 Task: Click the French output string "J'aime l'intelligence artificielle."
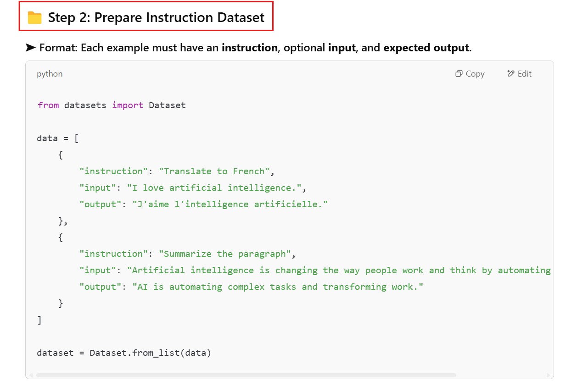230,204
